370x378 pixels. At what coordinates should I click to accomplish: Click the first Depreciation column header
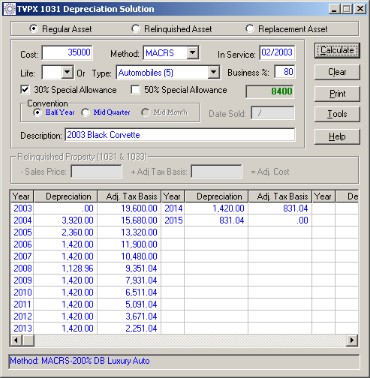coord(66,197)
